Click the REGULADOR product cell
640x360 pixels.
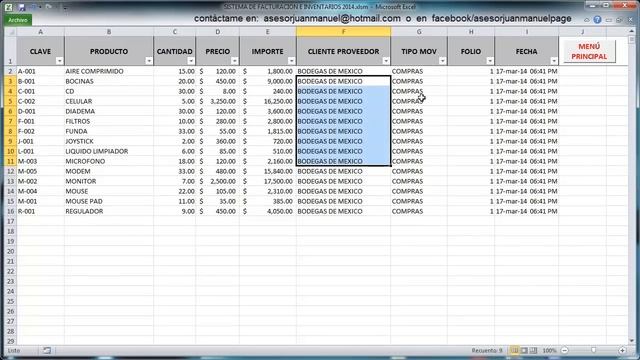[109, 211]
